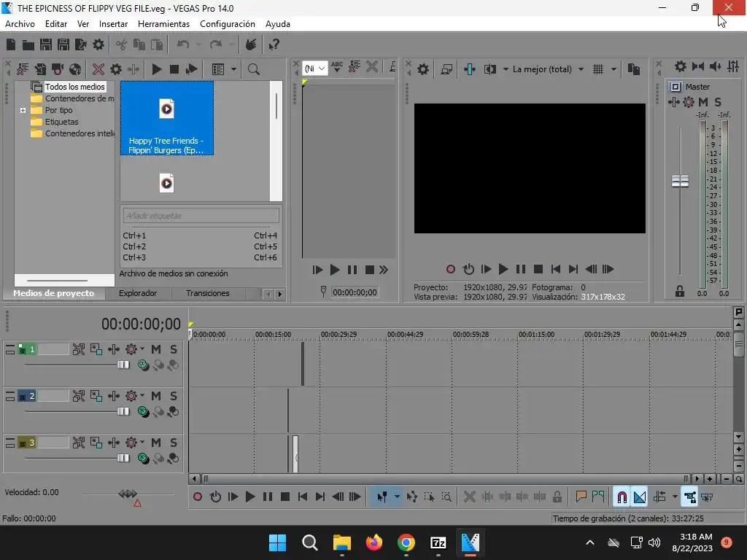Open Master bus audio properties gear
This screenshot has width=747, height=560.
(681, 66)
